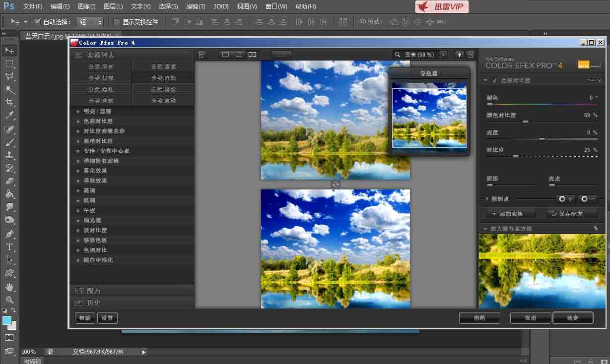The image size is (610, 364).
Task: Toggle the 自动选择 checkbox
Action: (38, 22)
